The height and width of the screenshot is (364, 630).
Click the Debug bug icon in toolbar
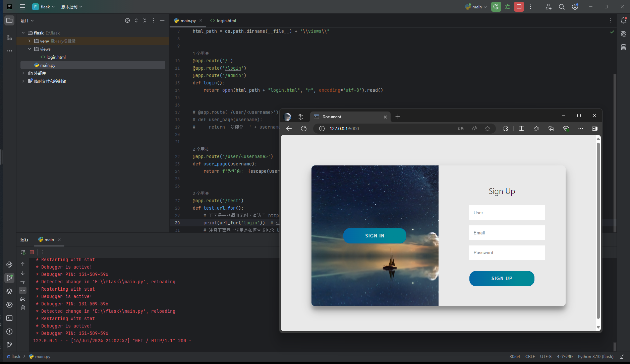coord(508,7)
